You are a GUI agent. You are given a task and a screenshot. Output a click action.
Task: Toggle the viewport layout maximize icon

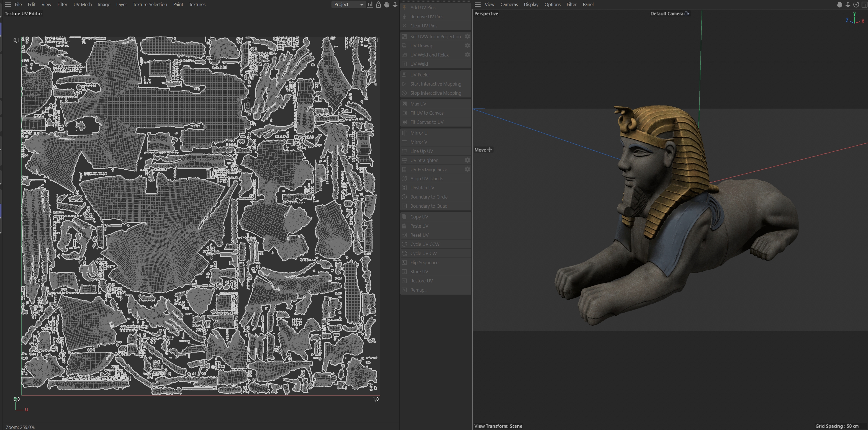click(864, 4)
